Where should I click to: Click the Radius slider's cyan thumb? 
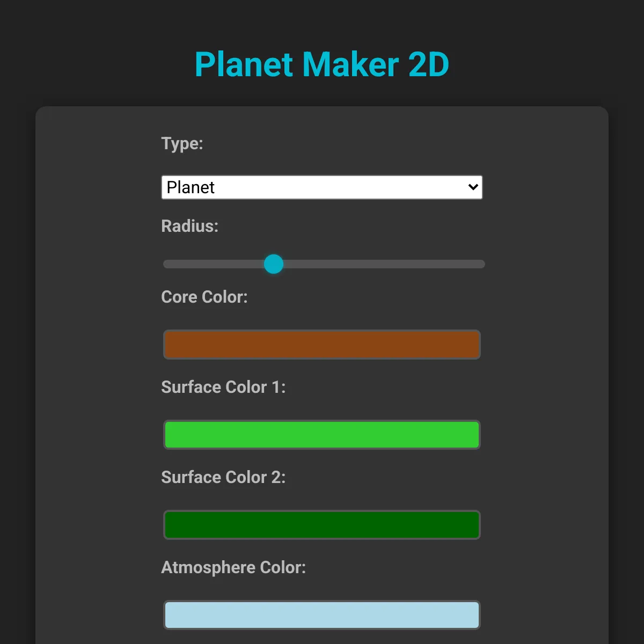point(274,264)
